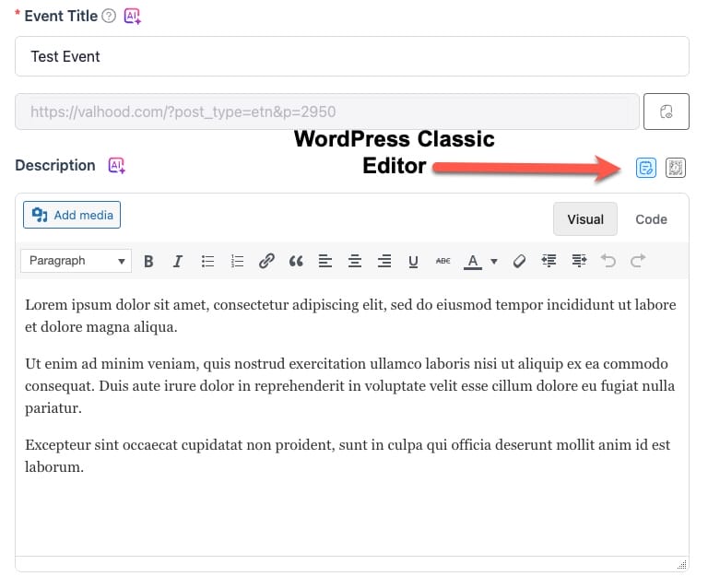The image size is (708, 588).
Task: Open the Add media button
Action: click(72, 215)
